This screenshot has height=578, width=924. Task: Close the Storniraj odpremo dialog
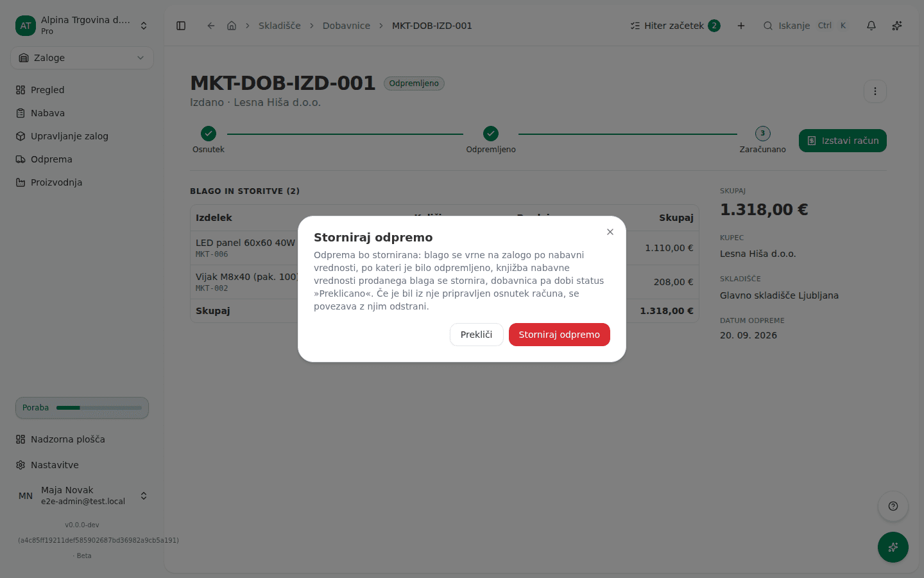(x=610, y=232)
